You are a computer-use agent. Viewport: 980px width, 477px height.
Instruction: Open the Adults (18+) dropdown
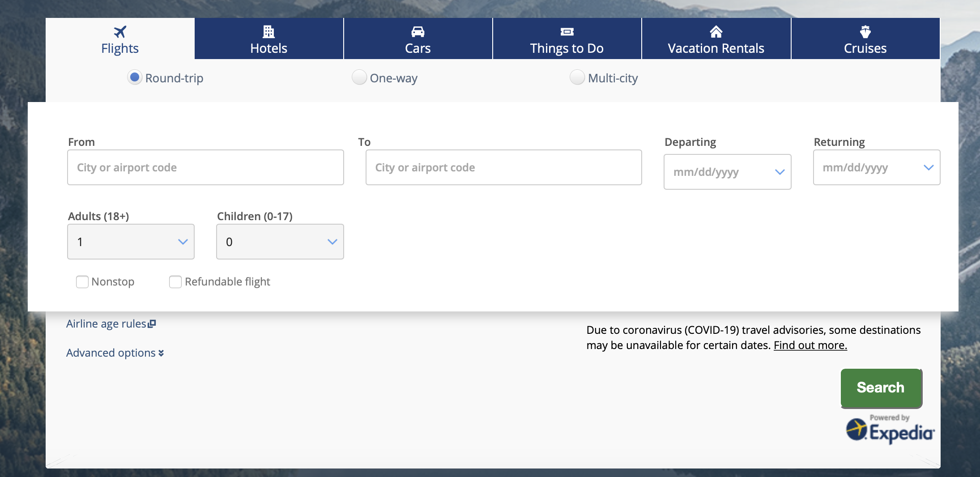point(131,242)
